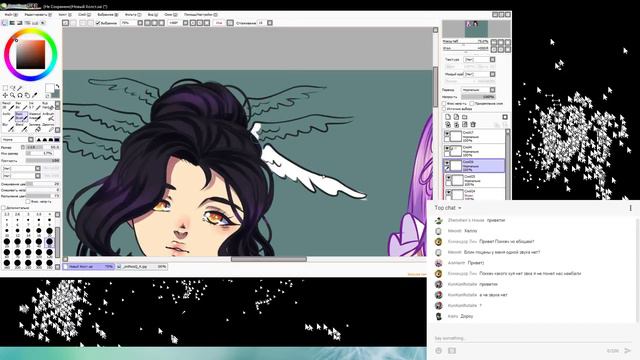Select the move tool
This screenshot has width=640, height=360.
point(5,95)
